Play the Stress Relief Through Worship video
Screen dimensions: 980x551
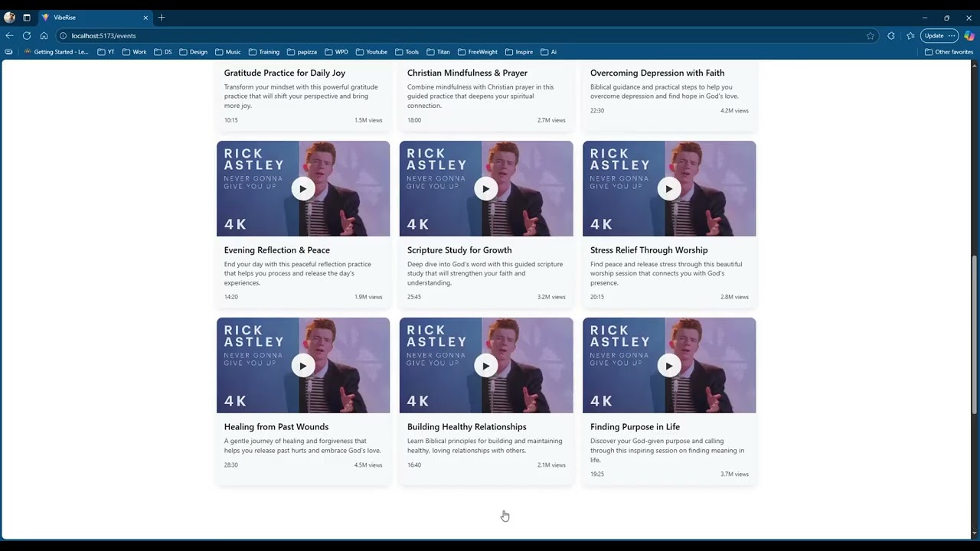(x=669, y=189)
